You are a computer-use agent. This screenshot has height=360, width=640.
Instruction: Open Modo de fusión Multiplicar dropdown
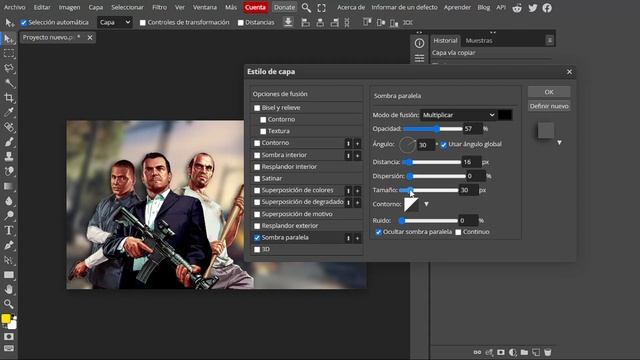(458, 115)
